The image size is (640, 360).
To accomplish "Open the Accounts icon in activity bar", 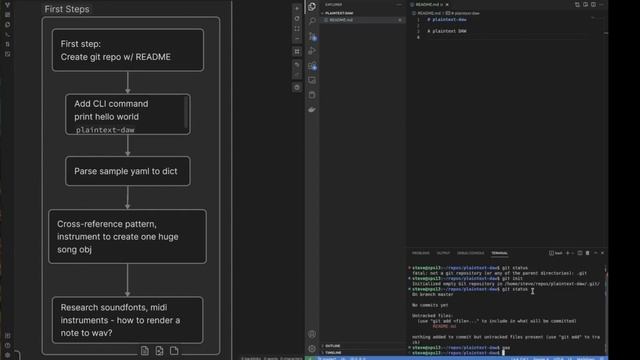I will pyautogui.click(x=312, y=334).
